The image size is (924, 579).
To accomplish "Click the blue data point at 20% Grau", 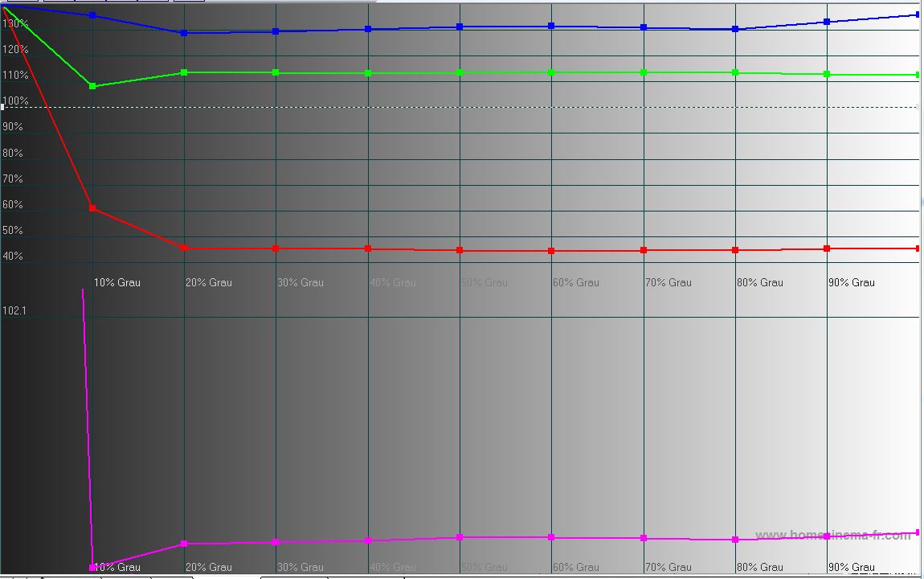I will tap(184, 33).
